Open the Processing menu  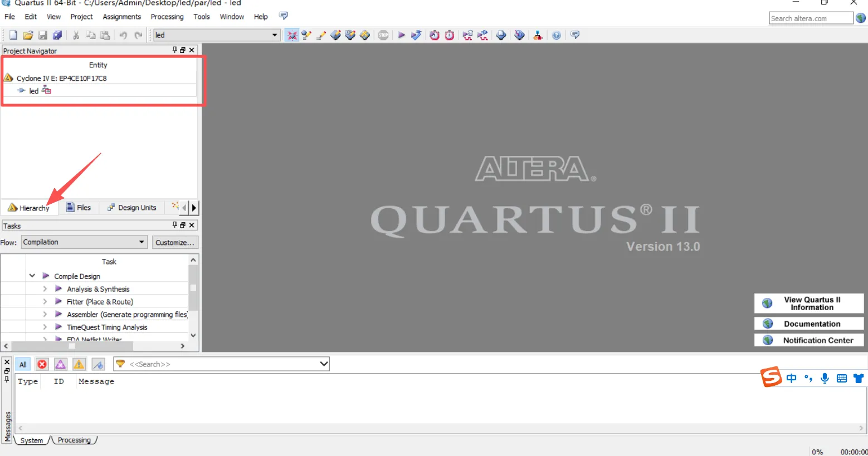pyautogui.click(x=167, y=17)
